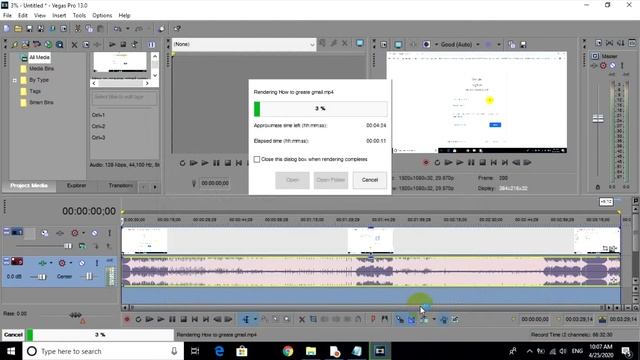Toggle the video track Compositing Mode button
The width and height of the screenshot is (640, 360).
[x=82, y=246]
